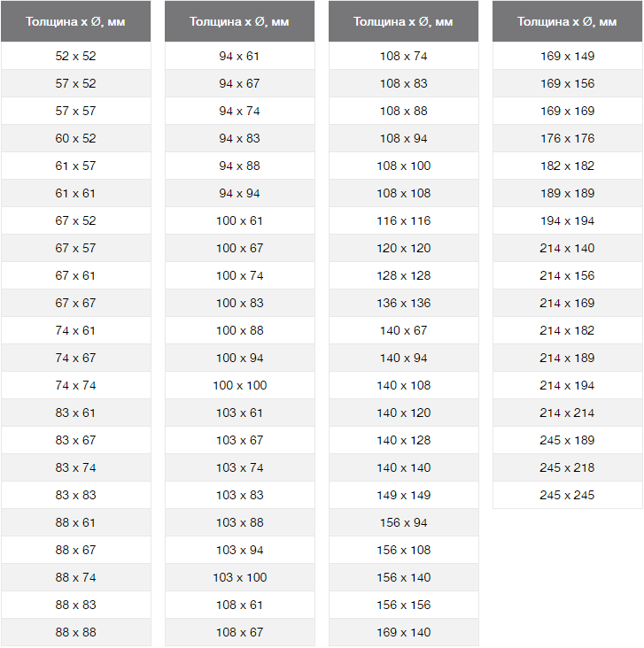Pick the 156 x 94 size cell
This screenshot has width=644, height=648.
pyautogui.click(x=403, y=522)
